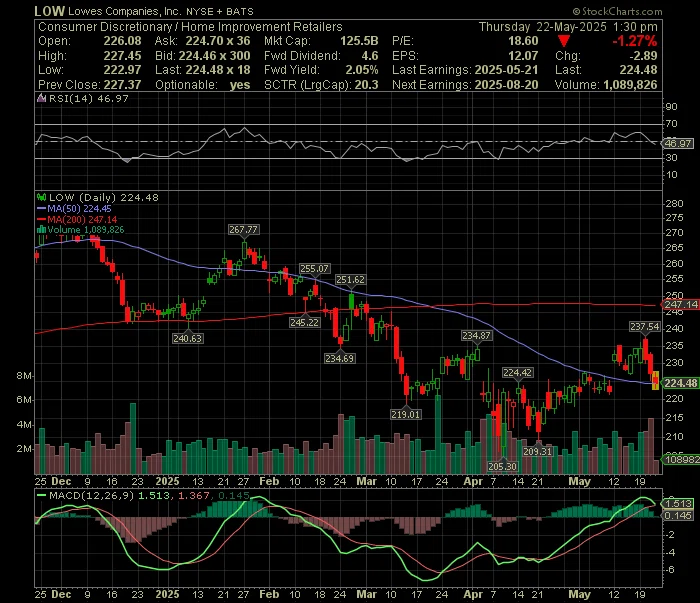Image resolution: width=700 pixels, height=603 pixels.
Task: Click the EPS value 12.07
Action: coord(523,56)
